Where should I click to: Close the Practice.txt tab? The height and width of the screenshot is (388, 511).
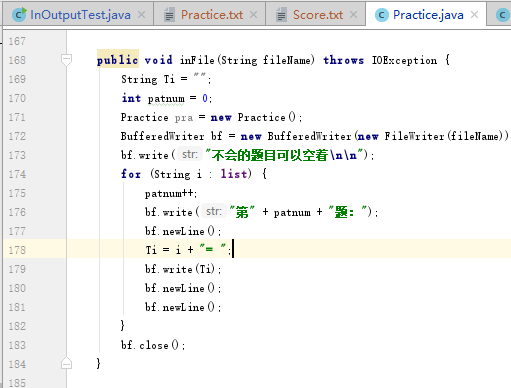(254, 15)
